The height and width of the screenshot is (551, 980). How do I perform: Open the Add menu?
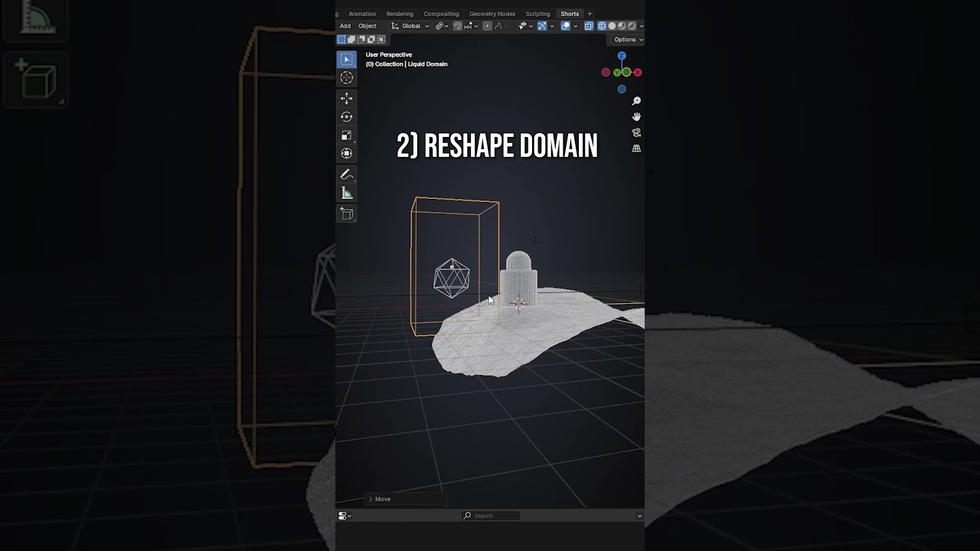pyautogui.click(x=345, y=26)
